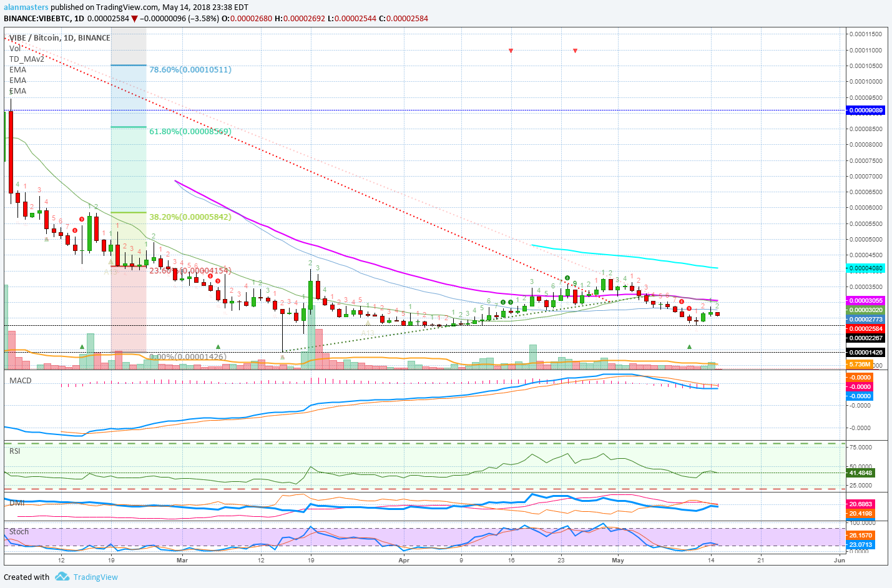Image resolution: width=892 pixels, height=588 pixels.
Task: Click the TD_MAv2 indicator label
Action: [27, 59]
